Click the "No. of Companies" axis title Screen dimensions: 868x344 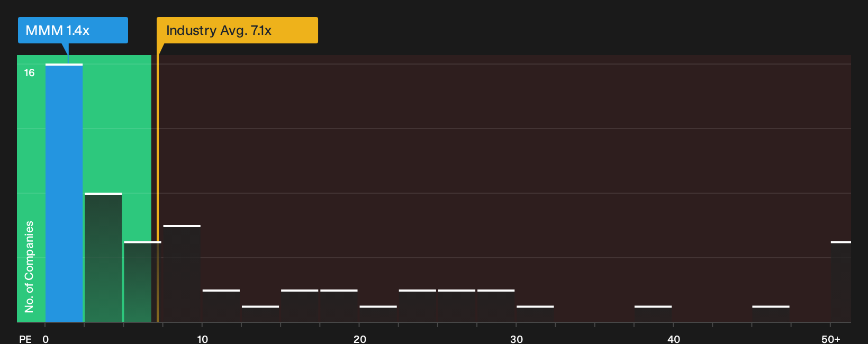pyautogui.click(x=29, y=266)
